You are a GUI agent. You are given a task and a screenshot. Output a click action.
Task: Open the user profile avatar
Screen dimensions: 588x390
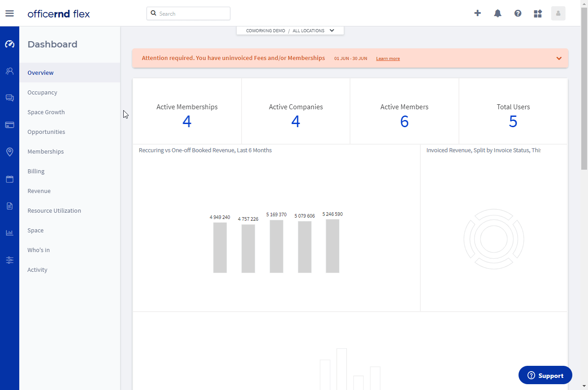(558, 13)
